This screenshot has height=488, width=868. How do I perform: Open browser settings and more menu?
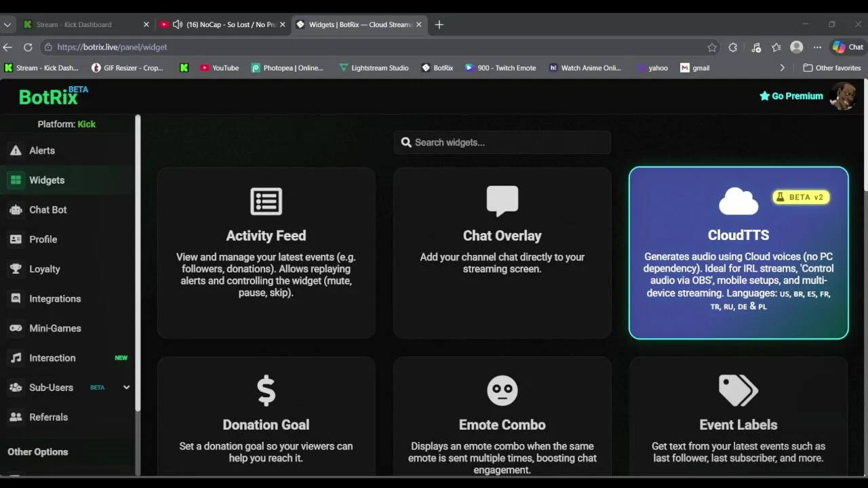tap(817, 47)
